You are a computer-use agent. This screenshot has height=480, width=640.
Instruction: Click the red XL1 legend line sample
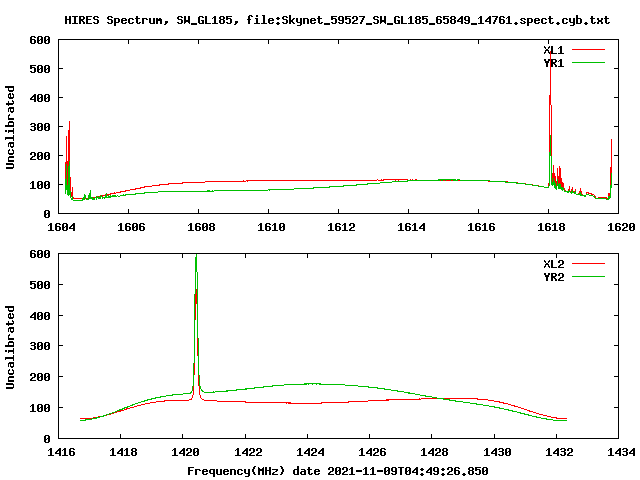coord(588,50)
